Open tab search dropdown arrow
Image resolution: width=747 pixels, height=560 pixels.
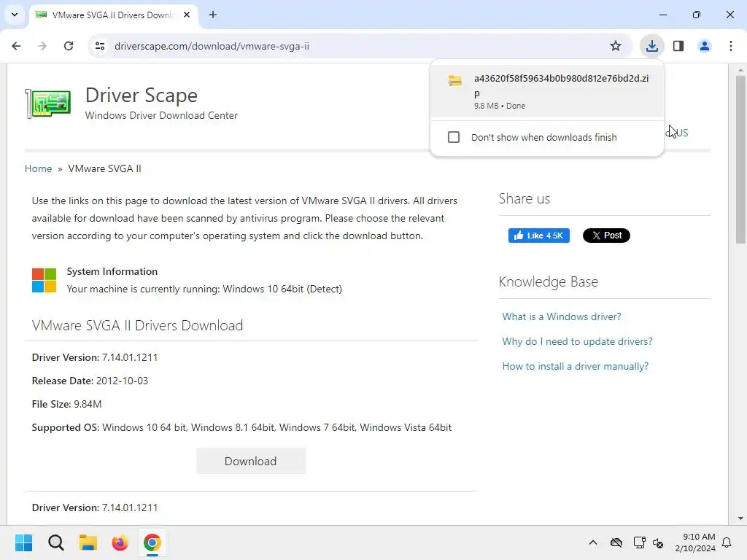coord(15,15)
